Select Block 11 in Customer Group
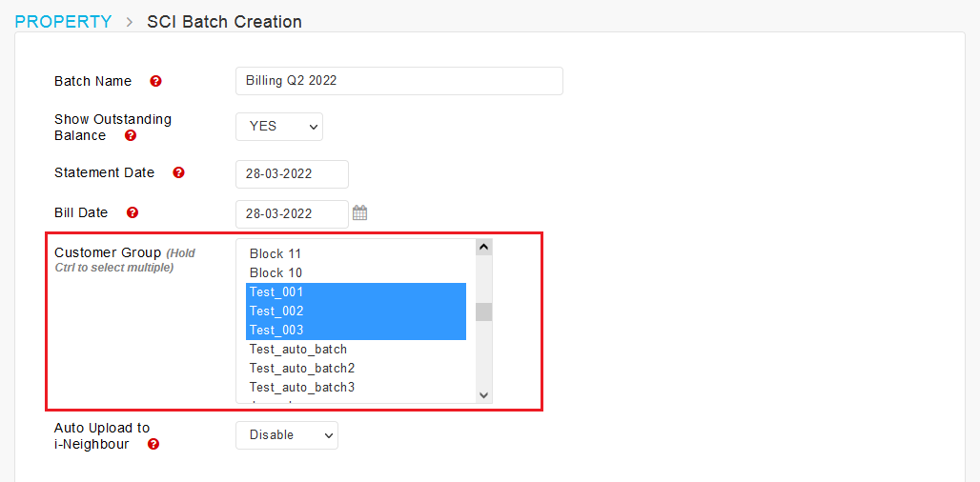 356,254
